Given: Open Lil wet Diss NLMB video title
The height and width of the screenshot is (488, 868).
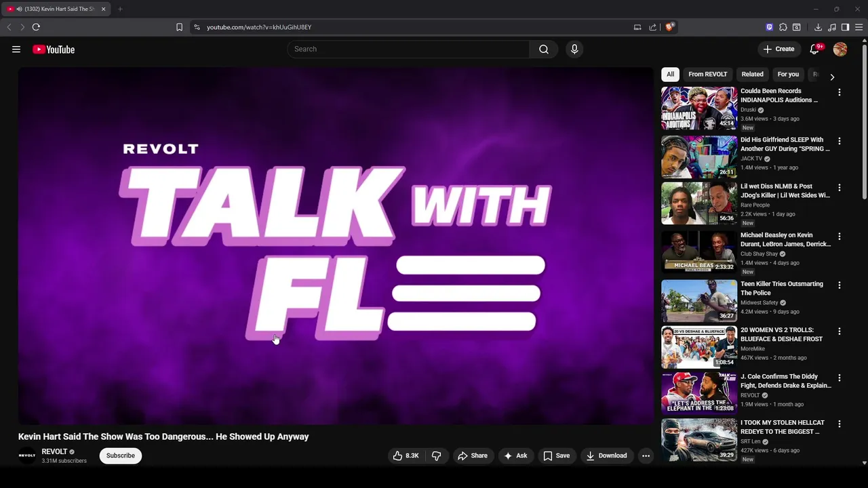Looking at the screenshot, I should tap(785, 190).
